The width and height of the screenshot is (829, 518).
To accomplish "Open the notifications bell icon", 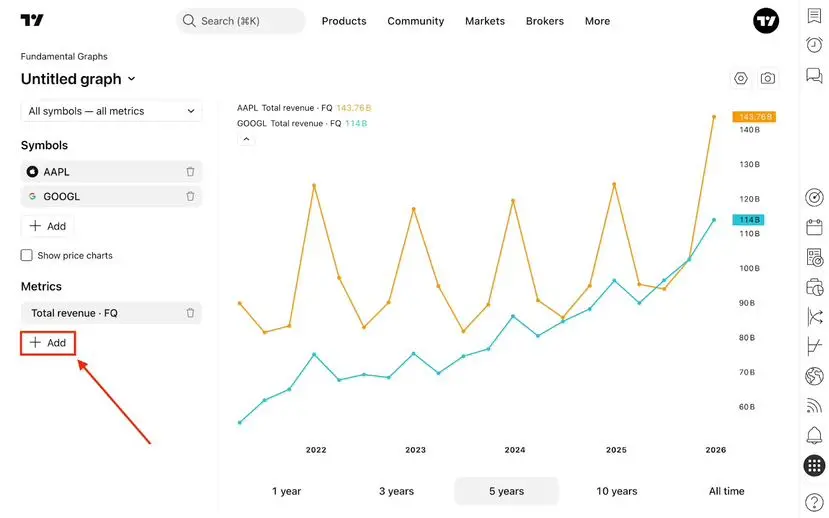I will (814, 435).
